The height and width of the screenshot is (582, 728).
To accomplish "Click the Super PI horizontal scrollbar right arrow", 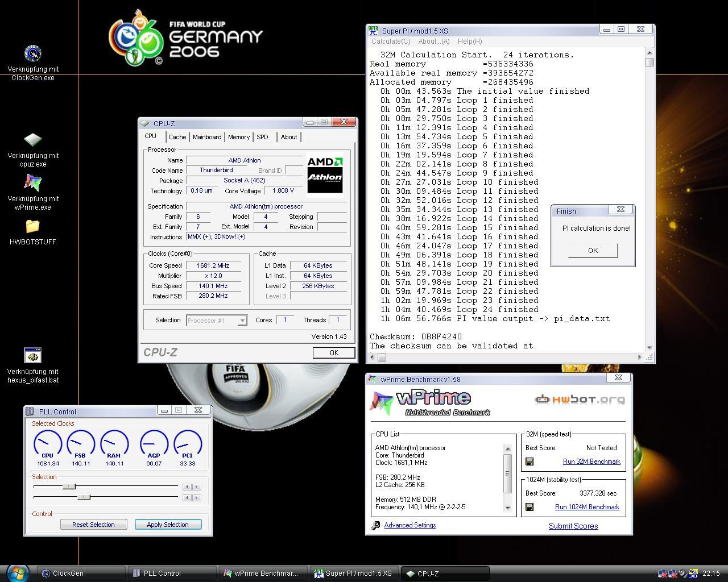I will (640, 357).
